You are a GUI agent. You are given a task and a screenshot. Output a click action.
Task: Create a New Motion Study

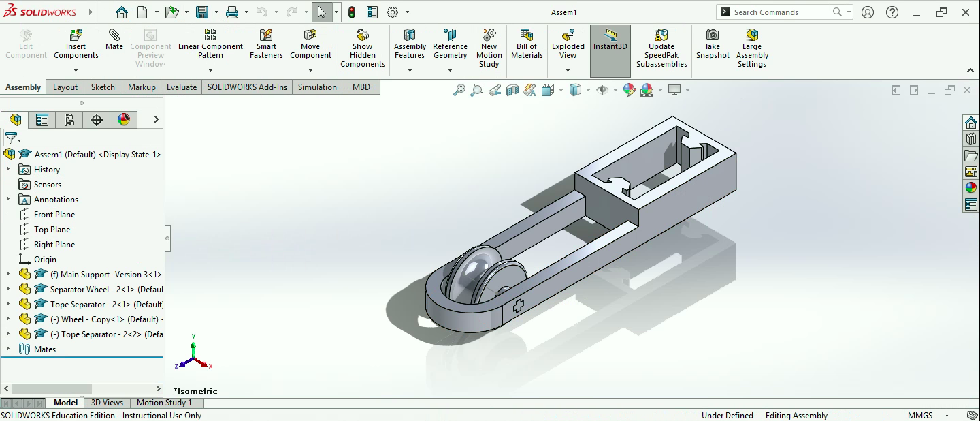click(489, 48)
